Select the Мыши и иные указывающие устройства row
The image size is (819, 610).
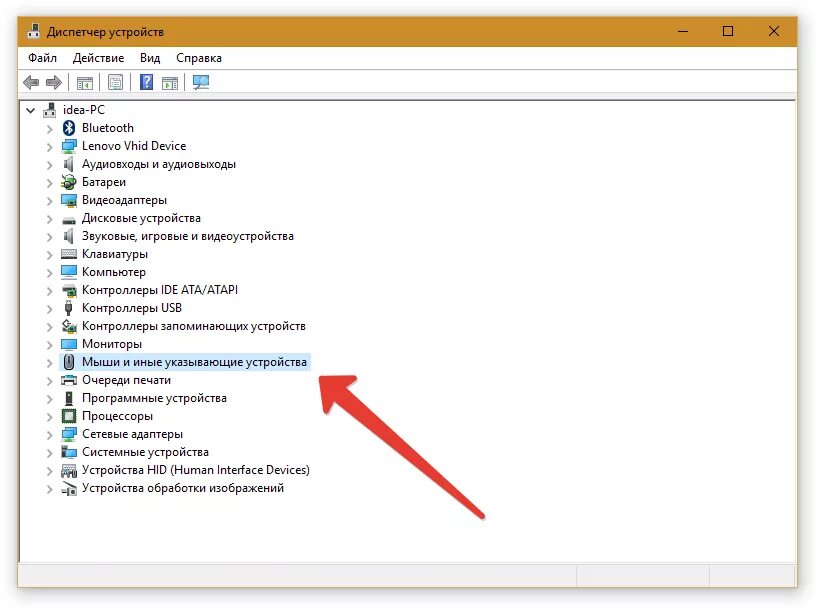click(185, 362)
